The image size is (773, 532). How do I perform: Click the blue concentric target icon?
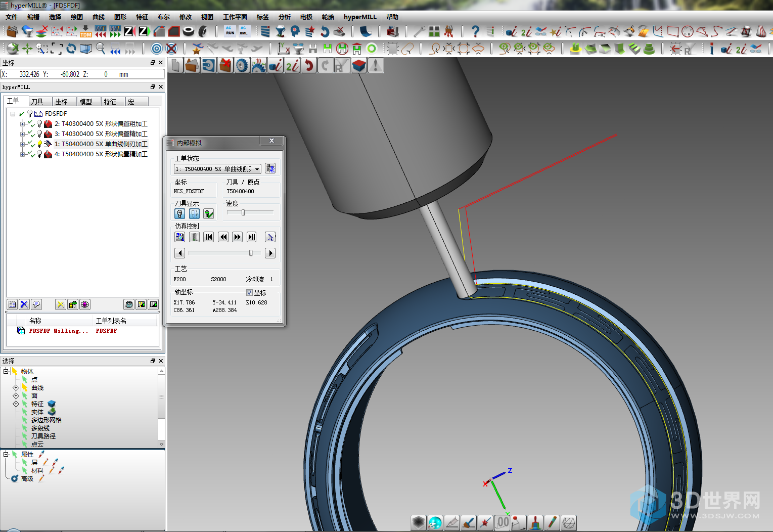[157, 49]
